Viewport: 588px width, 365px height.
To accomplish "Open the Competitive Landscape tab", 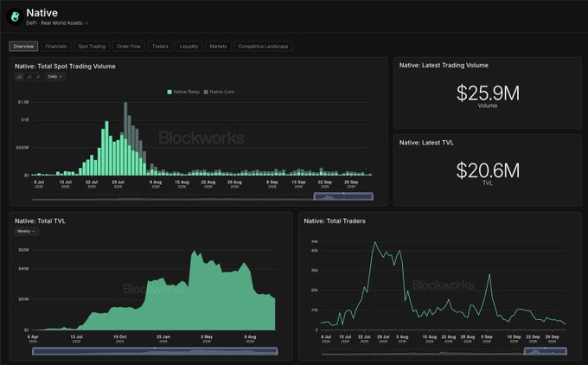I will pos(263,46).
